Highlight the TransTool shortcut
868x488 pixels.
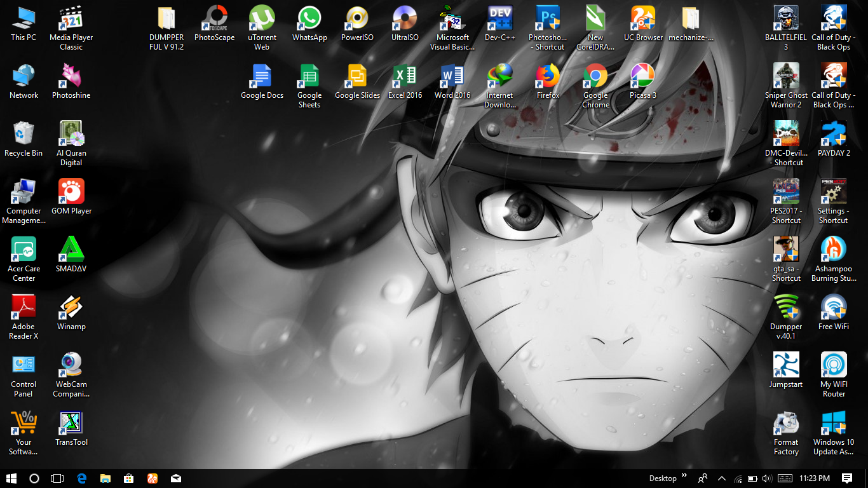71,423
